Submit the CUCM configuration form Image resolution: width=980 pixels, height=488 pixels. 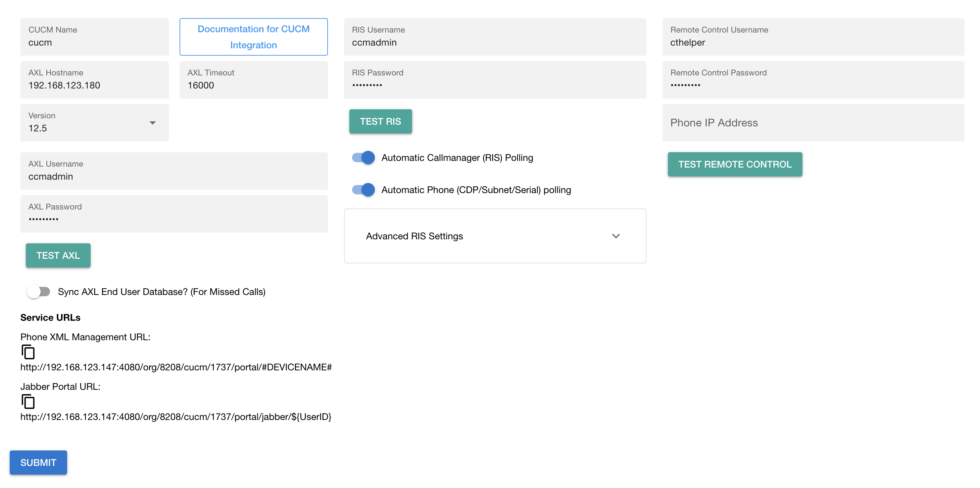click(38, 463)
